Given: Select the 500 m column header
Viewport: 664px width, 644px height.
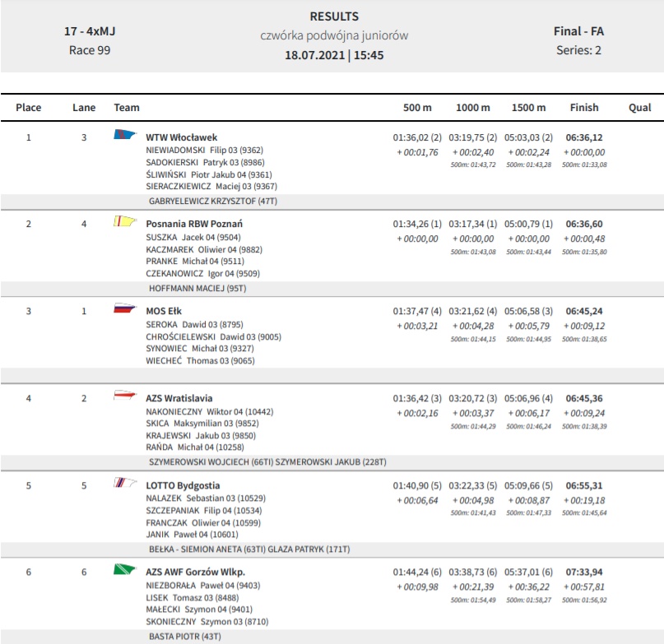Looking at the screenshot, I should click(x=417, y=108).
